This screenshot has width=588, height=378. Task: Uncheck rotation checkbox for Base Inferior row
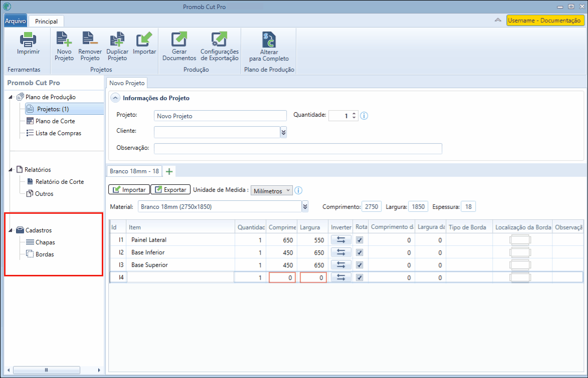point(359,252)
